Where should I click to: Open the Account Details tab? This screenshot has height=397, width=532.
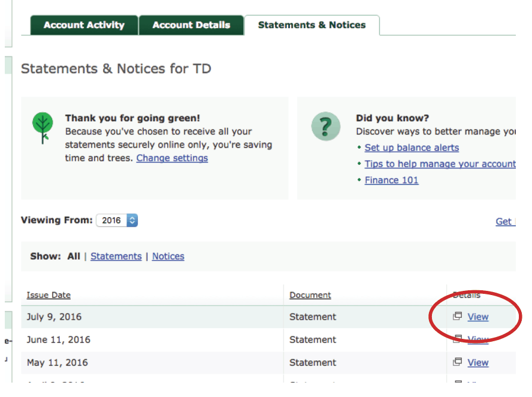(191, 25)
